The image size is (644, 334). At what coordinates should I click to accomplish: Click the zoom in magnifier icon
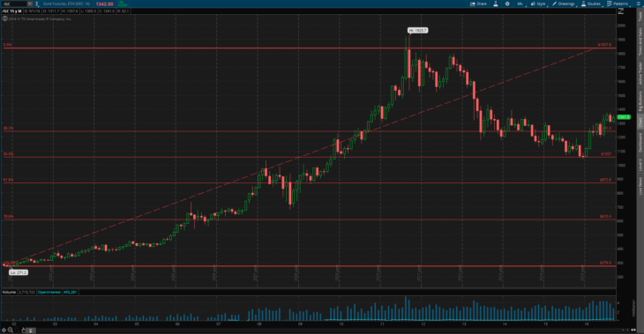[x=11, y=330]
